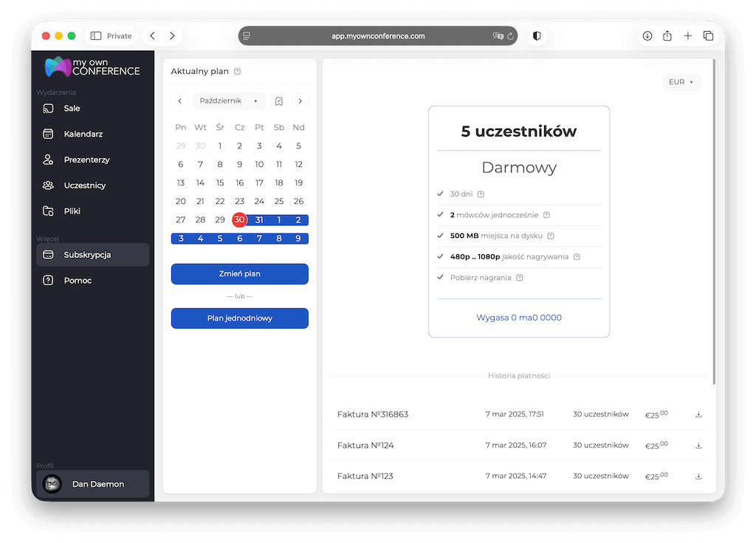Go to previous month in calendar
The width and height of the screenshot is (756, 543).
pos(179,101)
